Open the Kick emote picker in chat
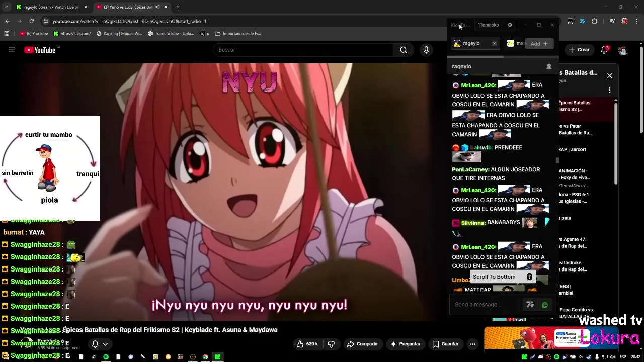 (x=545, y=305)
